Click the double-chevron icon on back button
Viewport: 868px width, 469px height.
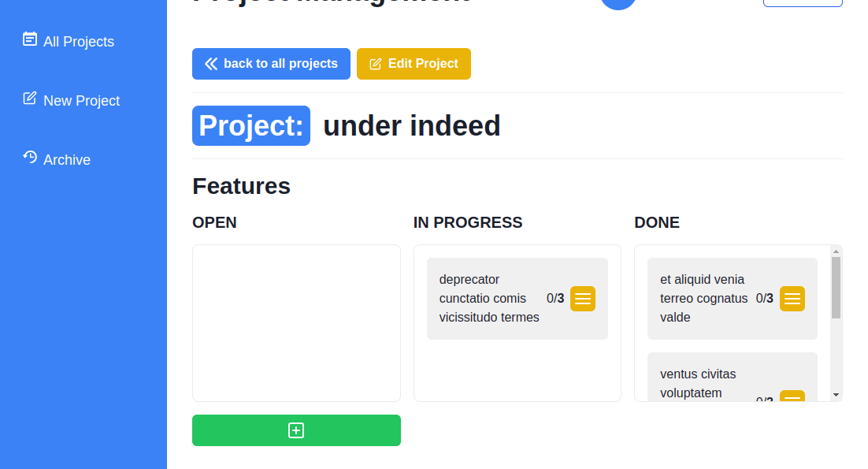(211, 64)
